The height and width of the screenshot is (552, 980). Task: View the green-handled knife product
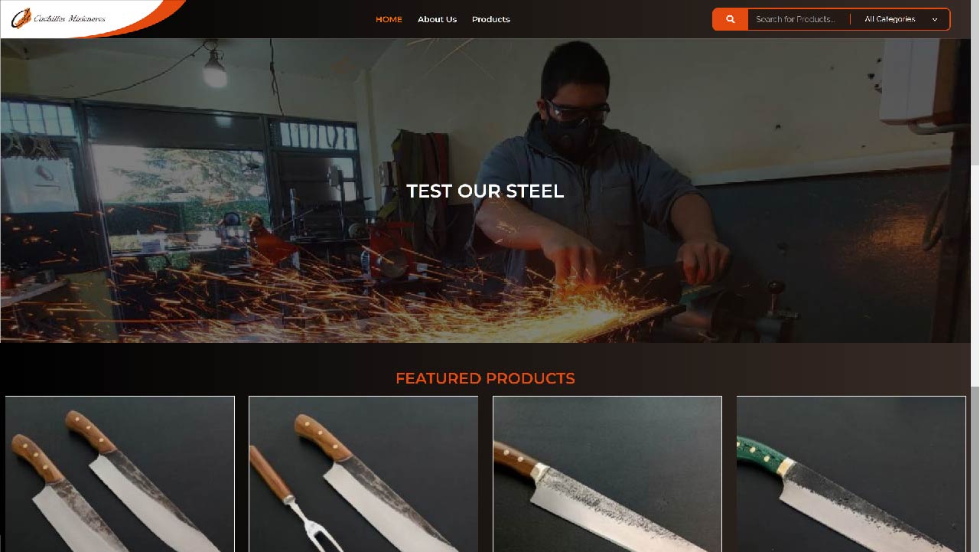point(851,474)
